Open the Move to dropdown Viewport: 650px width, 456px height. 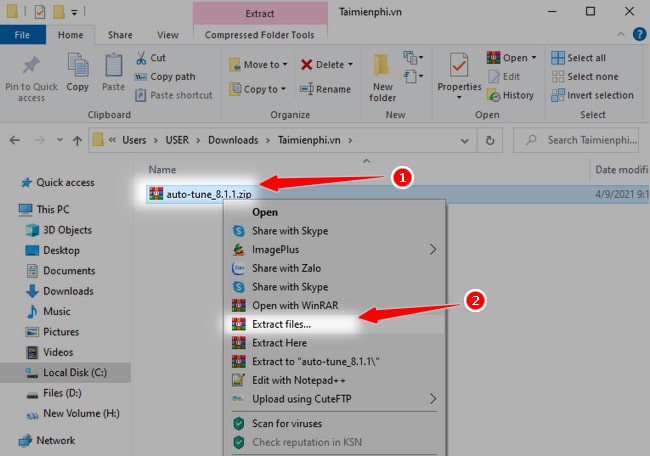coord(258,65)
